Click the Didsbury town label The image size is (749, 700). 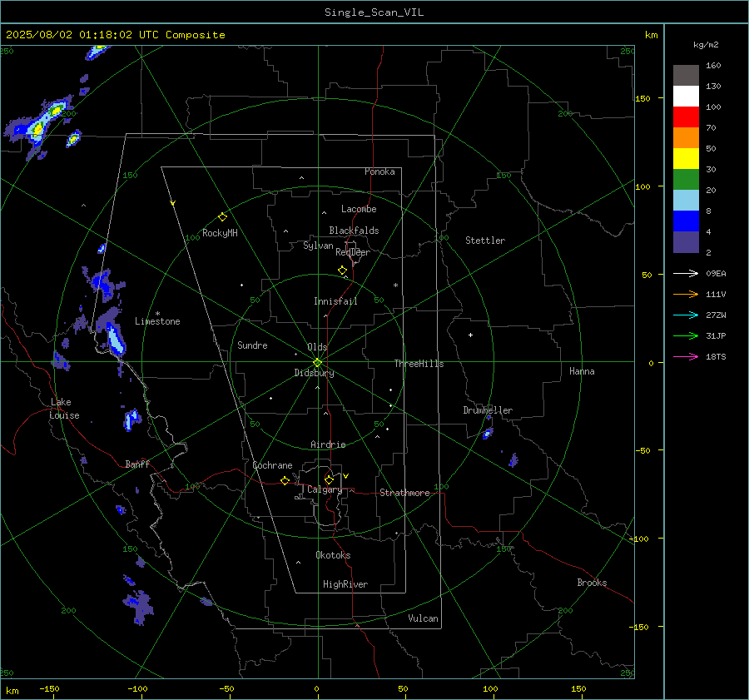click(314, 373)
